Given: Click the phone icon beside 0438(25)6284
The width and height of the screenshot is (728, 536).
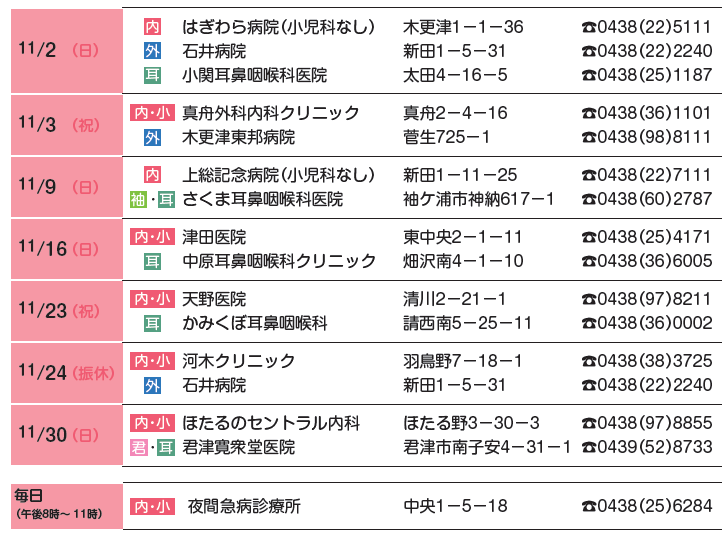Looking at the screenshot, I should (x=588, y=507).
